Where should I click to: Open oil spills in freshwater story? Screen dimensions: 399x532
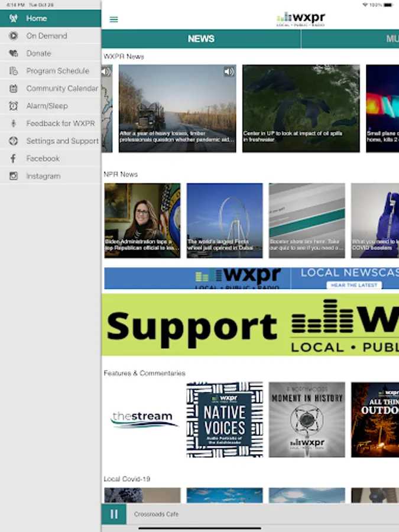pos(301,108)
